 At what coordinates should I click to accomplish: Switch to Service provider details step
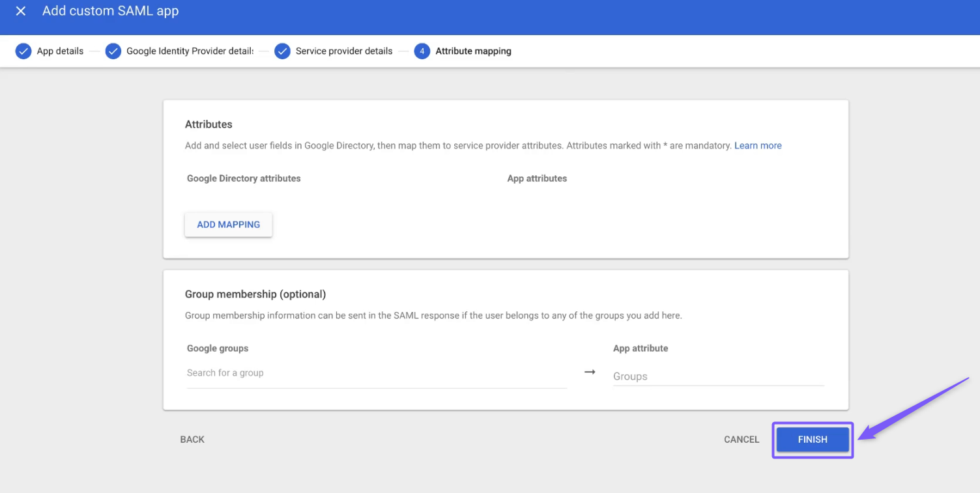pos(344,51)
